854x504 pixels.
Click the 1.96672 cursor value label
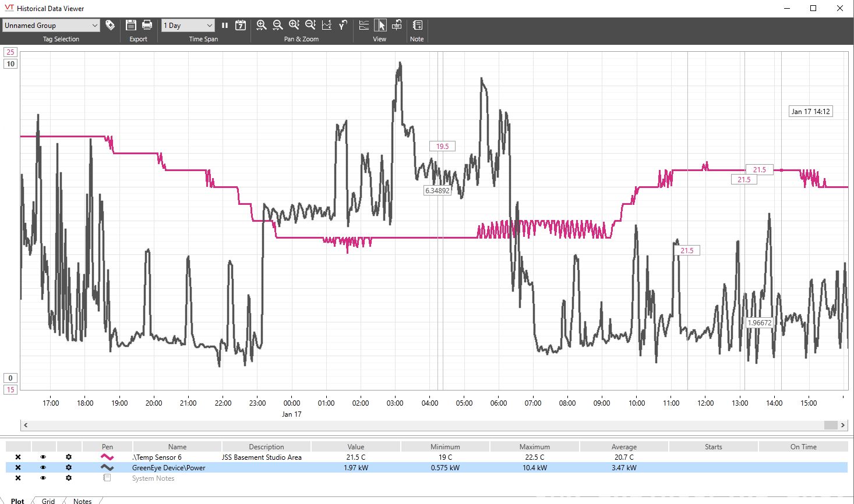[760, 323]
